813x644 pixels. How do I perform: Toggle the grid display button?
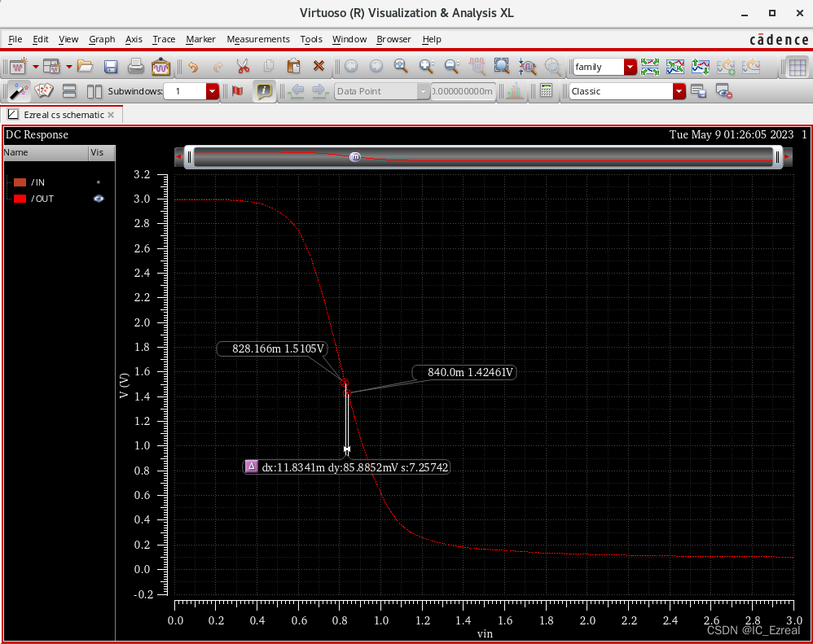[x=798, y=67]
